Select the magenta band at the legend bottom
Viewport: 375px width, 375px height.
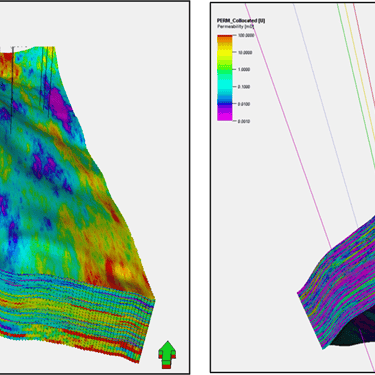click(225, 115)
